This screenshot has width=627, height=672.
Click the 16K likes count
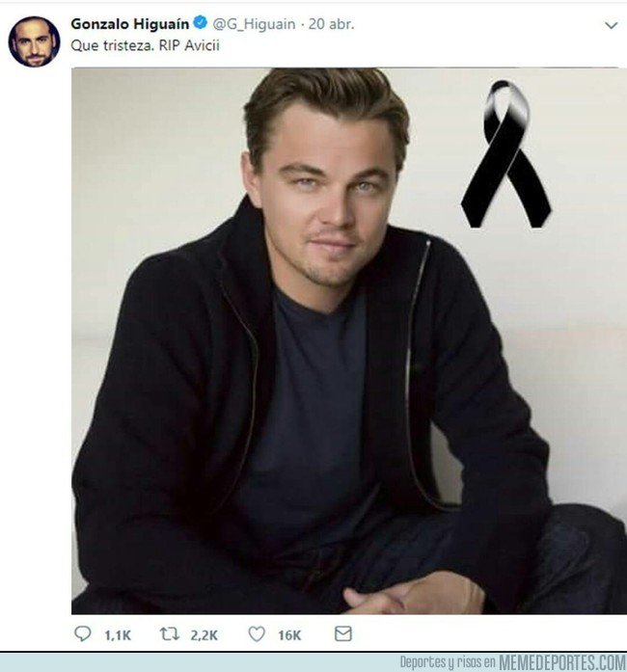(x=289, y=635)
